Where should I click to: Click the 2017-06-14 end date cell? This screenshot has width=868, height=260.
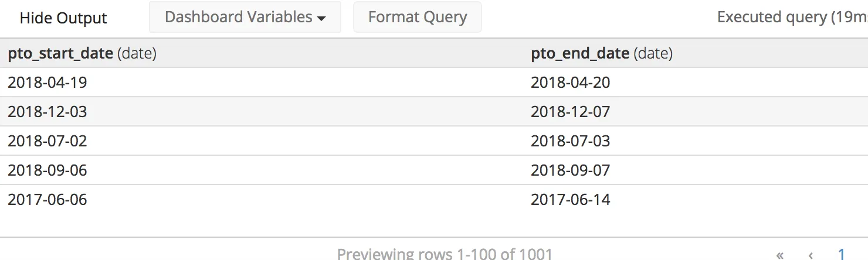click(571, 200)
